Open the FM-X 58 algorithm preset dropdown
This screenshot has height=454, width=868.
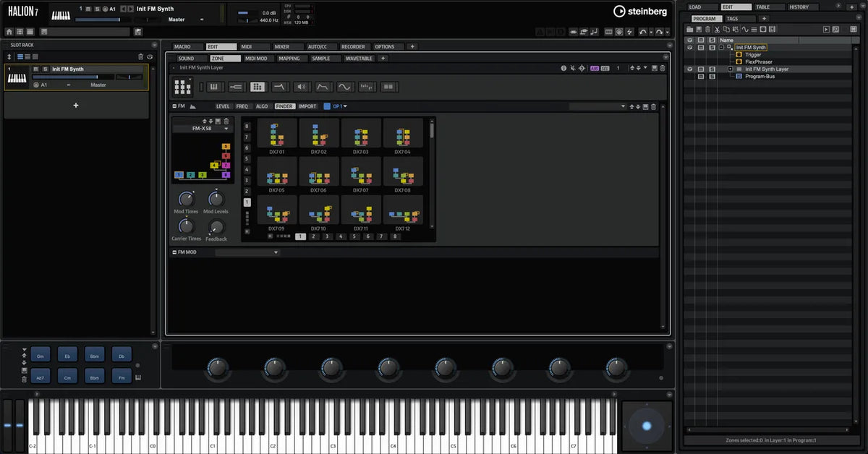click(203, 129)
